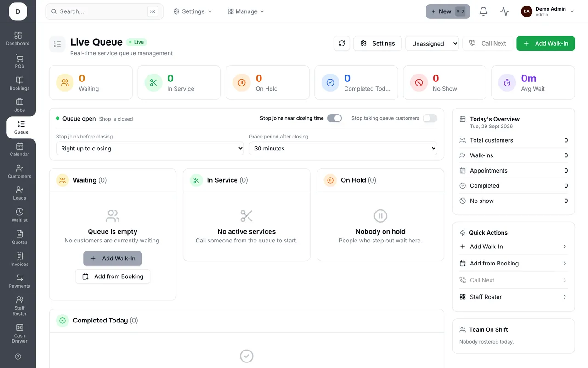Open Invoices in the sidebar

pyautogui.click(x=19, y=259)
